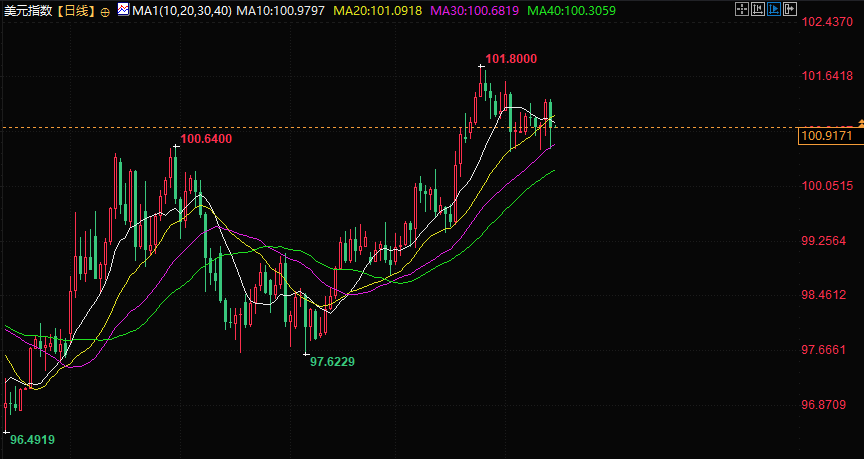Toggle the highlighted blue axis-play icon

[x=774, y=9]
